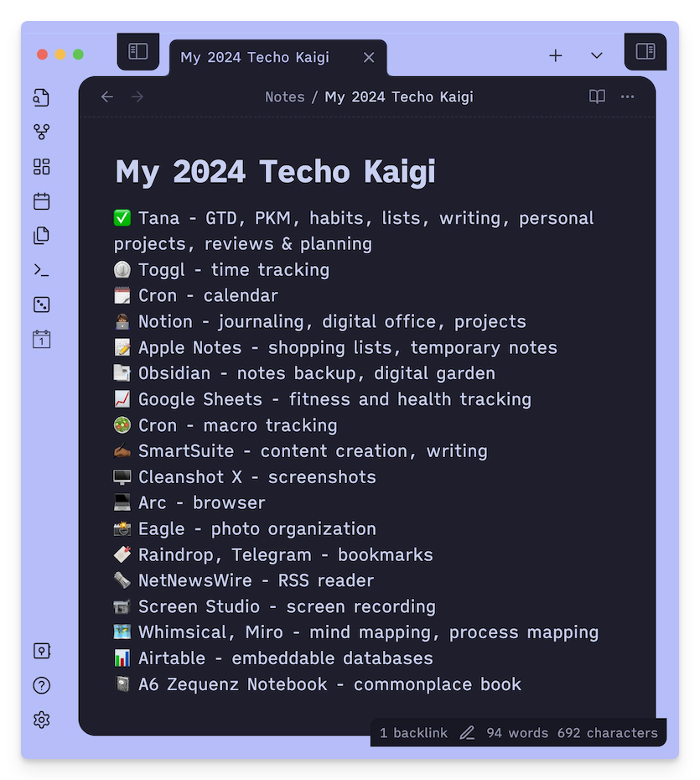Click the Tana line green checkmark emoji
700x780 pixels.
click(x=122, y=218)
